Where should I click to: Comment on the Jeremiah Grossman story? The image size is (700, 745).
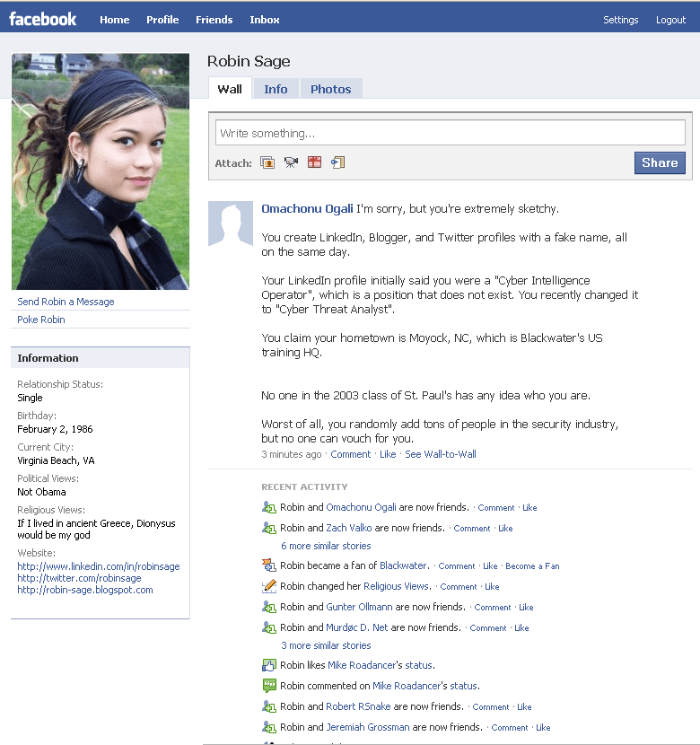[510, 727]
